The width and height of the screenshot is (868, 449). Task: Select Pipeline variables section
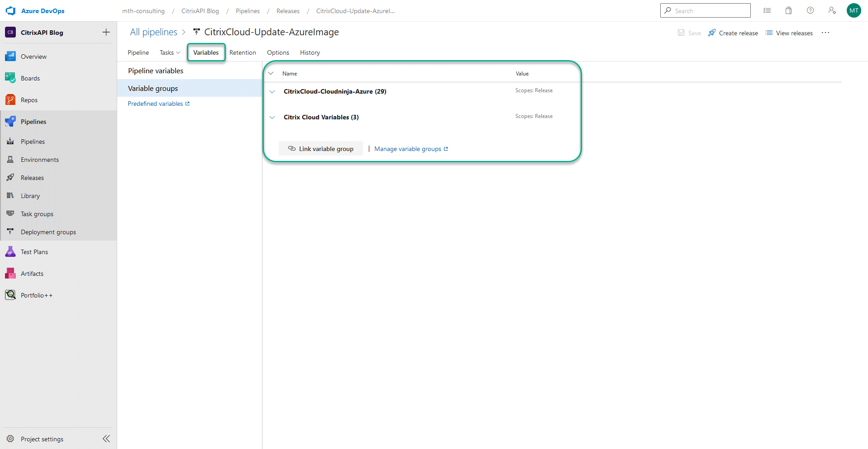coord(190,71)
